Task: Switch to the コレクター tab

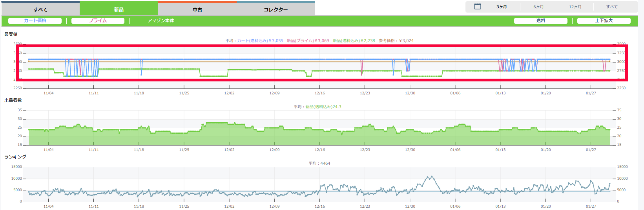Action: (x=275, y=9)
